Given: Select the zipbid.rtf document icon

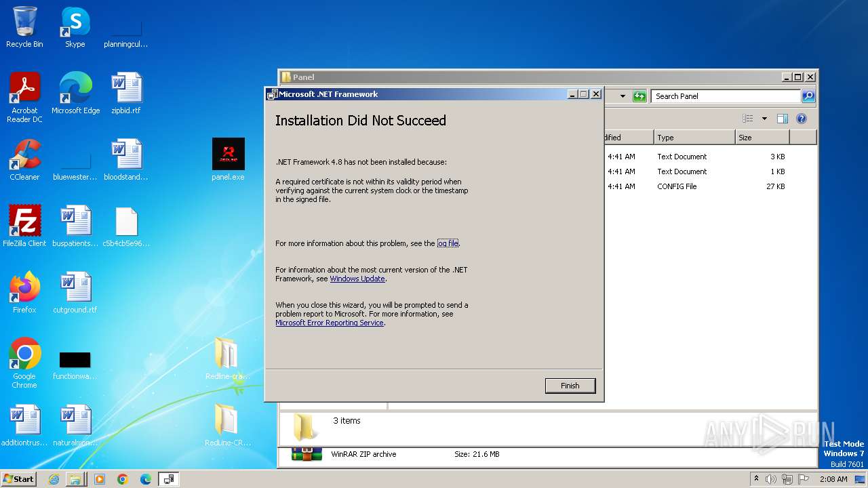Looking at the screenshot, I should point(125,93).
